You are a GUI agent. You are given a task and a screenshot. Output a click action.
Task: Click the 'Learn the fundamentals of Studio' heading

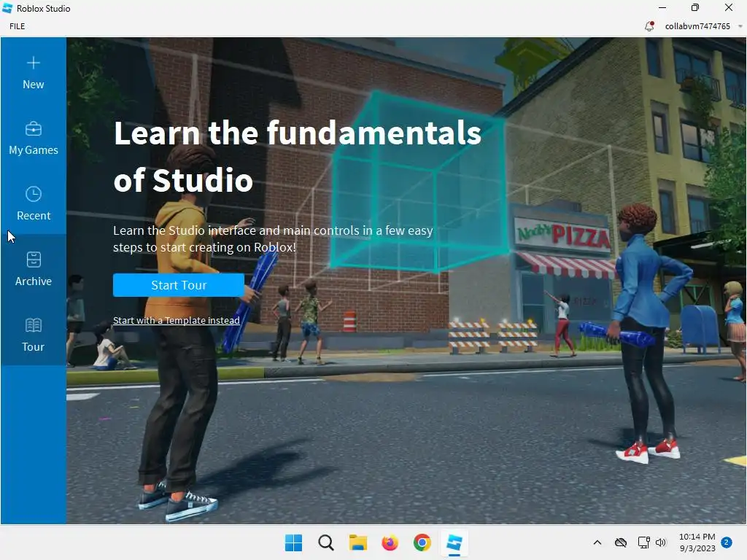click(x=298, y=156)
